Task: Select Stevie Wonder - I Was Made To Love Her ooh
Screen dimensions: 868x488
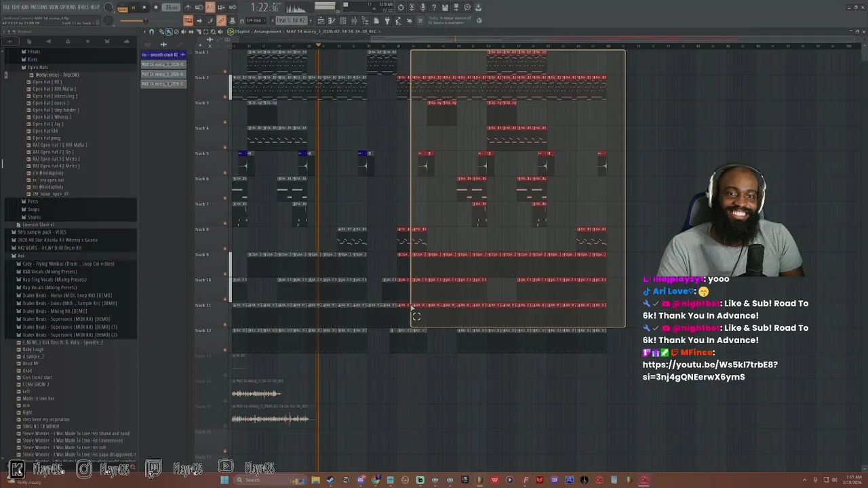Action: pyautogui.click(x=64, y=447)
